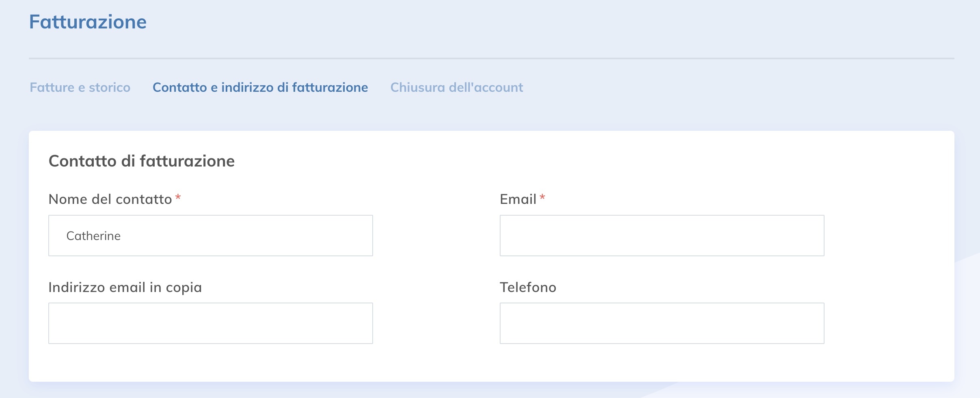Viewport: 980px width, 398px height.
Task: Click the text Catherine in the name field
Action: (93, 235)
